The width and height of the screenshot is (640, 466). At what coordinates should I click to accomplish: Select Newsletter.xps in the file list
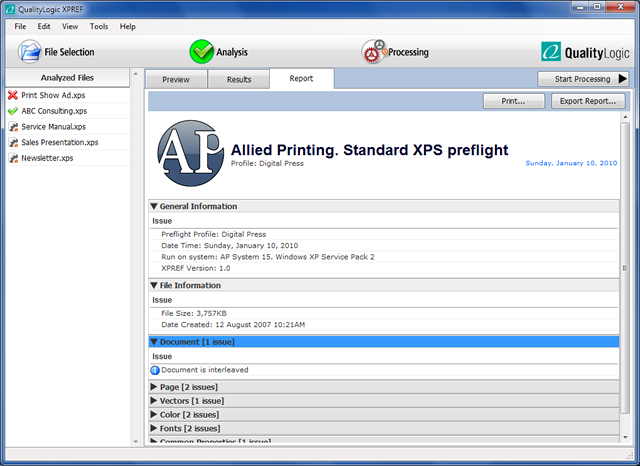point(47,158)
